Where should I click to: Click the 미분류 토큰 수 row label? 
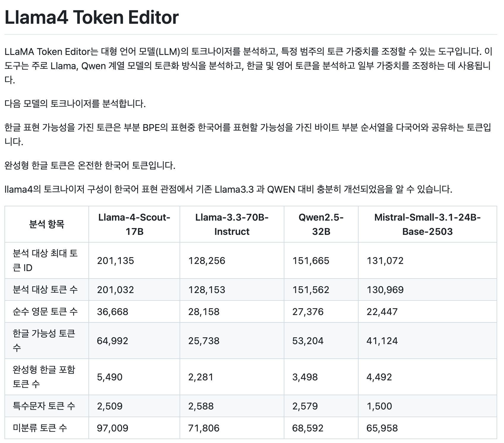click(x=40, y=428)
